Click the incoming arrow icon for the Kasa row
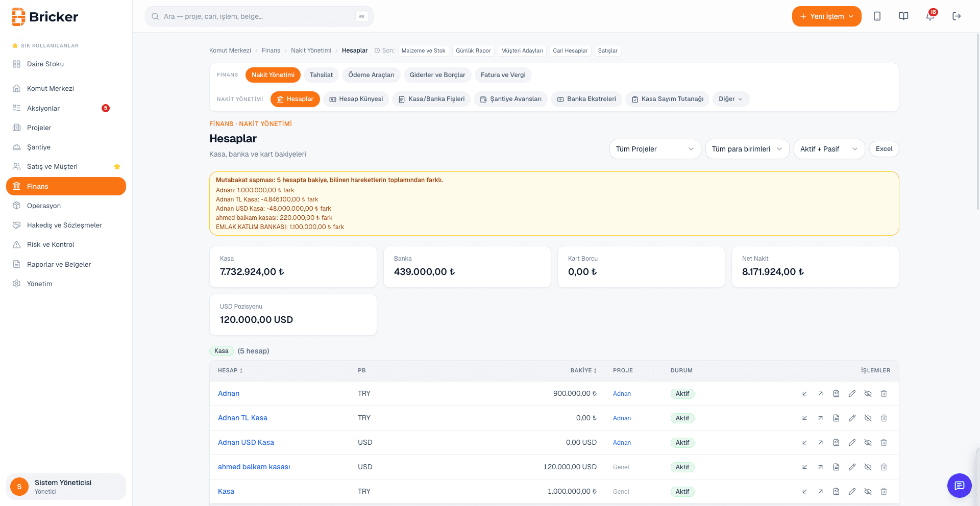The height and width of the screenshot is (506, 980). [x=804, y=492]
